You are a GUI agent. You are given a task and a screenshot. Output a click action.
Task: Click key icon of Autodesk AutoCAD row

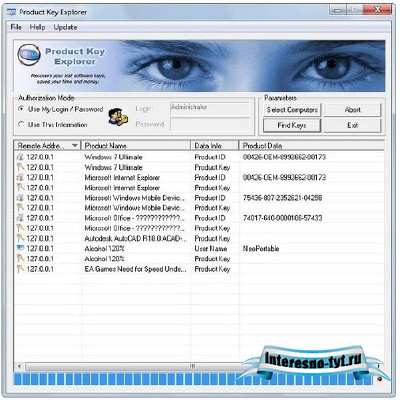20,238
